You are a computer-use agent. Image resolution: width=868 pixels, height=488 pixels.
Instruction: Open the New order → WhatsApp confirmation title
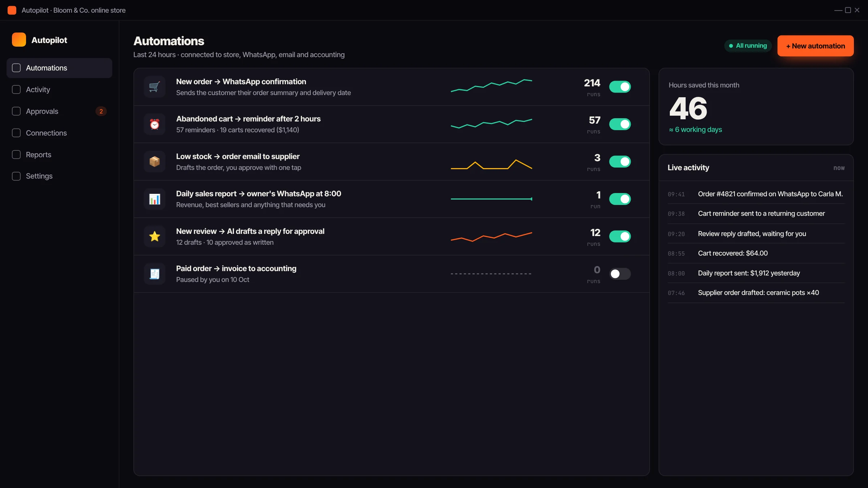coord(241,82)
